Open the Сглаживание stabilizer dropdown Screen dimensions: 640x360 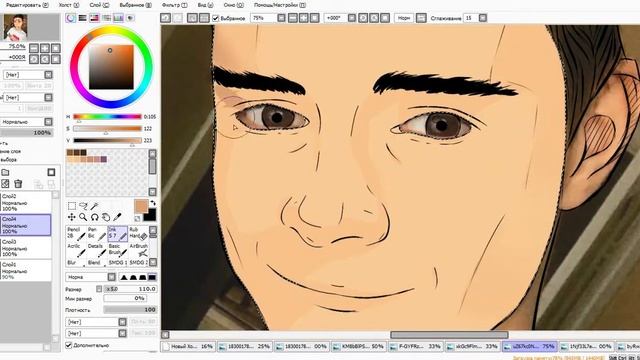point(483,18)
